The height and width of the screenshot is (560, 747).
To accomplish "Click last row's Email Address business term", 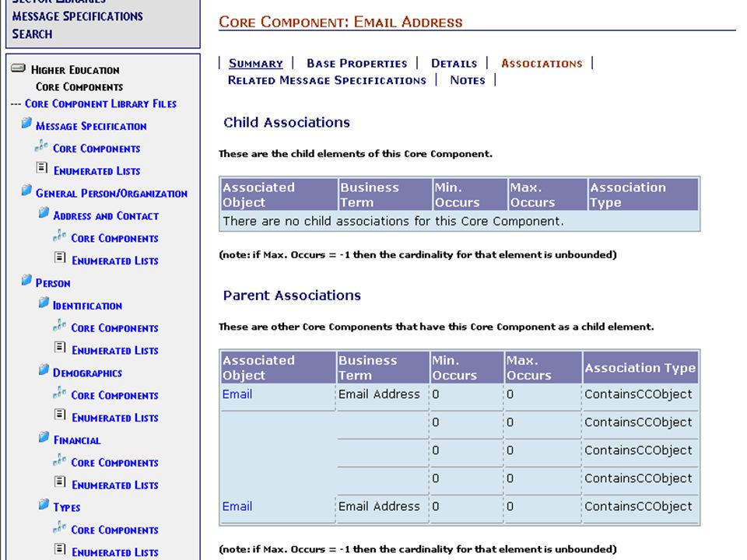I will tap(379, 506).
